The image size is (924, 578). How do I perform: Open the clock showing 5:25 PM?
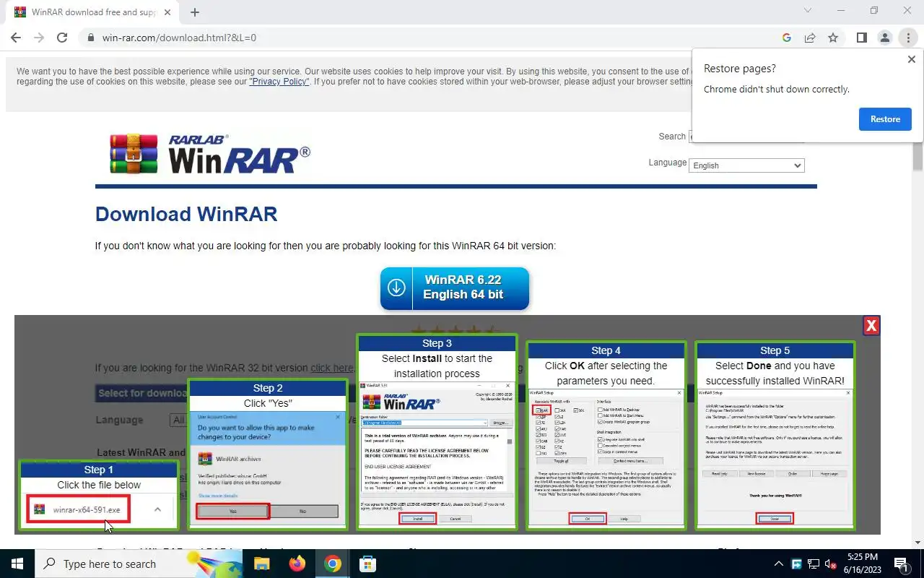(861, 564)
